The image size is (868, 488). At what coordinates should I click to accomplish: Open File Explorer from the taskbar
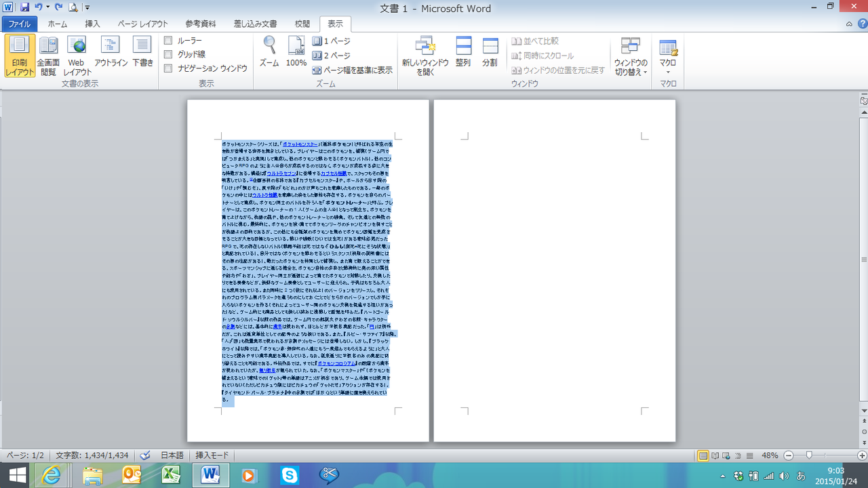(x=92, y=476)
